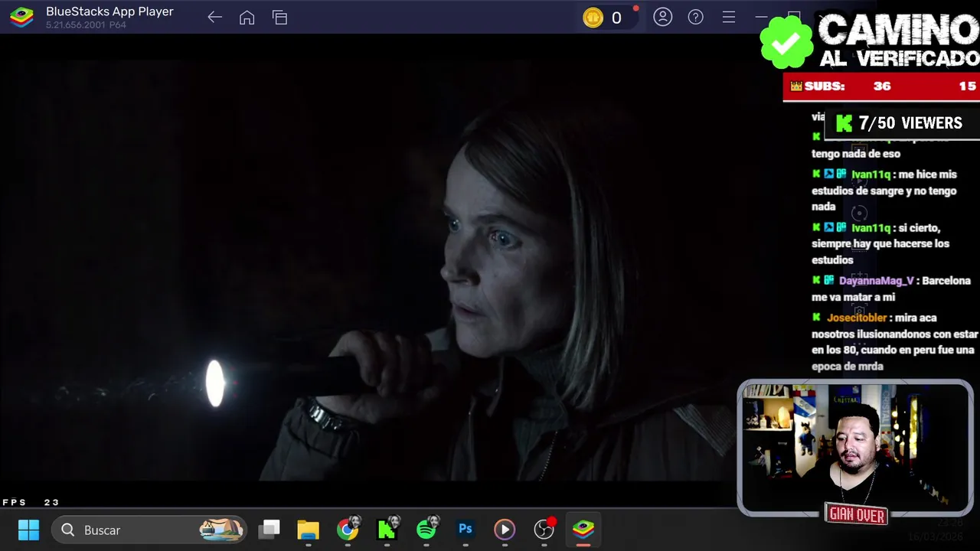Click the gold coin points icon
This screenshot has height=551, width=980.
pos(593,18)
